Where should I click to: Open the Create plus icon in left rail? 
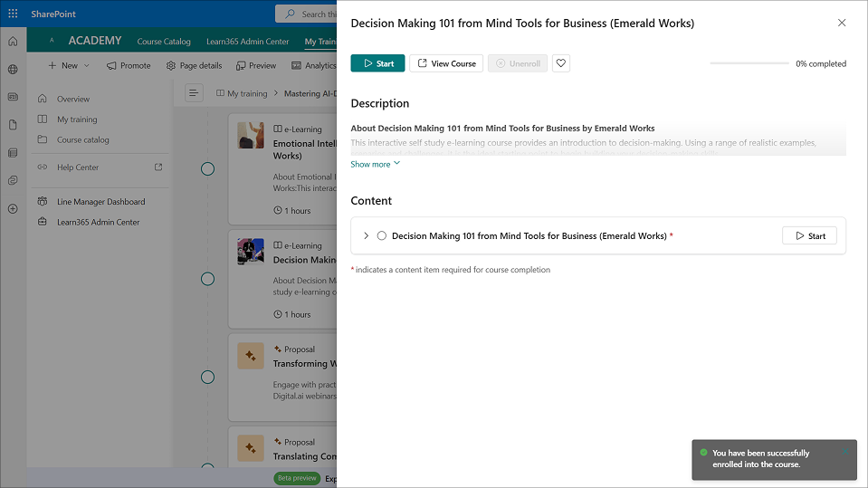13,209
